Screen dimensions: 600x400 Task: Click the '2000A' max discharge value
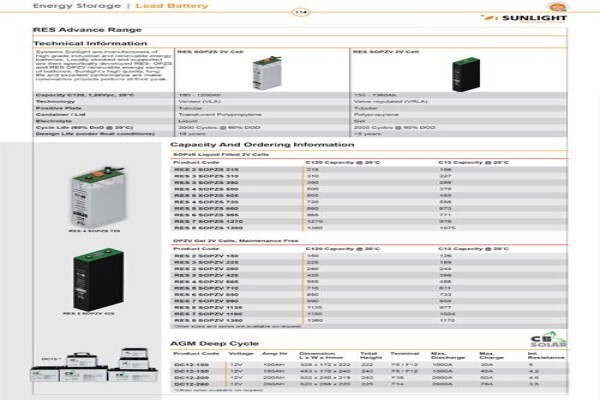[442, 378]
